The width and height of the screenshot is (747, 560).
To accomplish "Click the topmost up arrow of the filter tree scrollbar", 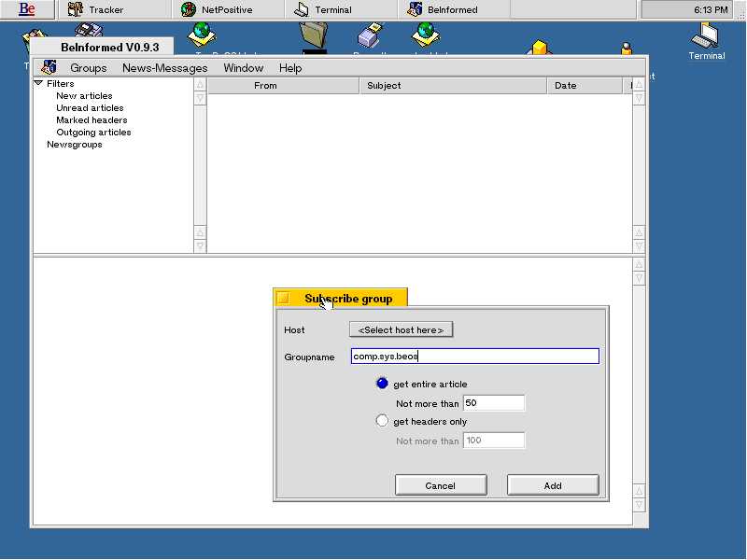I will [200, 85].
